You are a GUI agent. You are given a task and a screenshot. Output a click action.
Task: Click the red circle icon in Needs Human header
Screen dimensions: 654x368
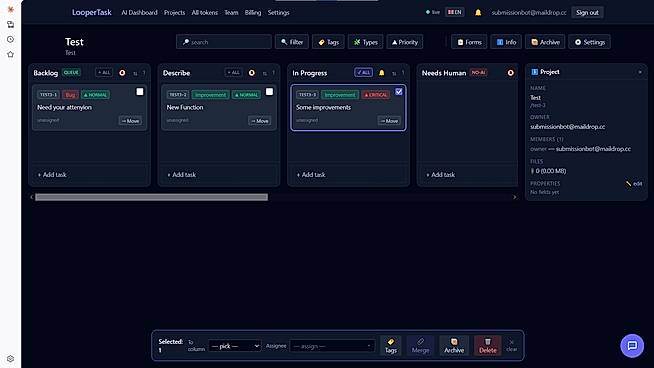[511, 73]
